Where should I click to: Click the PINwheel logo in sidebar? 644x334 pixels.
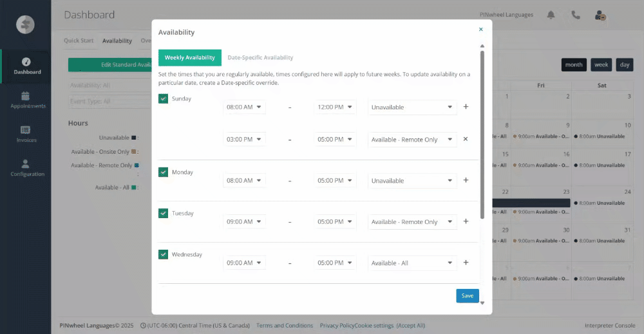[25, 24]
